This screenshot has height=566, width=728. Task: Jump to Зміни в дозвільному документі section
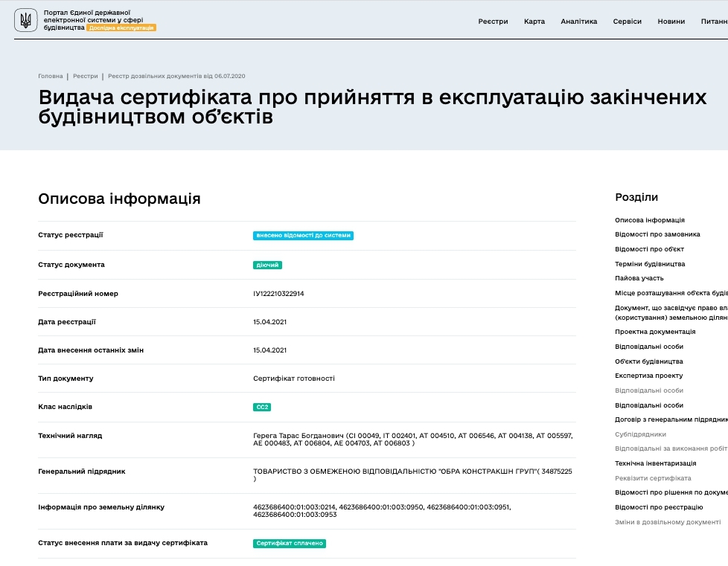click(x=668, y=522)
